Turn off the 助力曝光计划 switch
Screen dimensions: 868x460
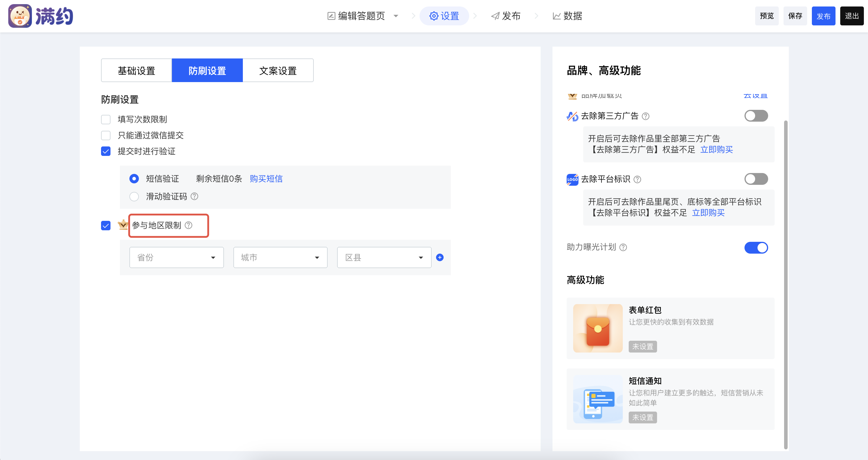click(756, 247)
